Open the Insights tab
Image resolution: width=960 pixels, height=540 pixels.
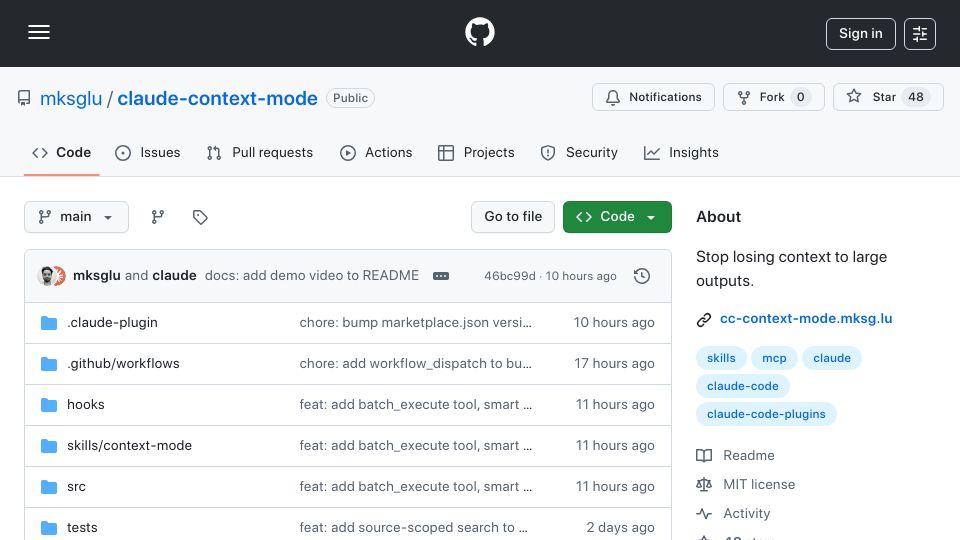pos(681,152)
